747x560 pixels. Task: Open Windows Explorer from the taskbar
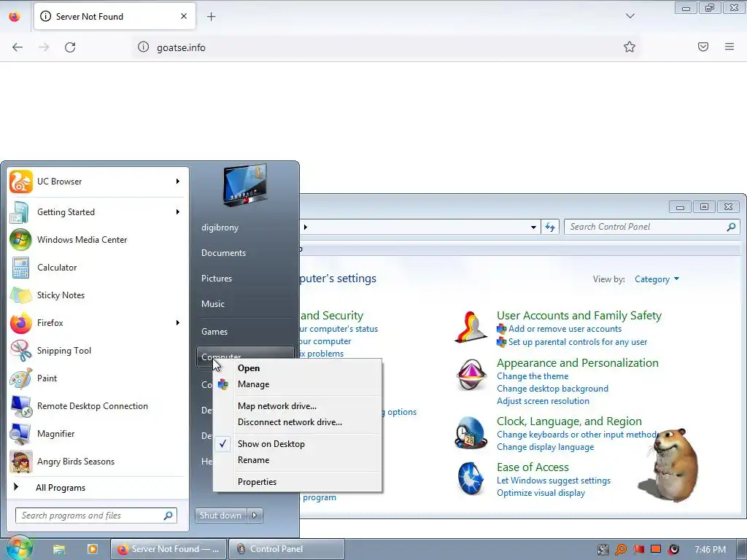(58, 549)
